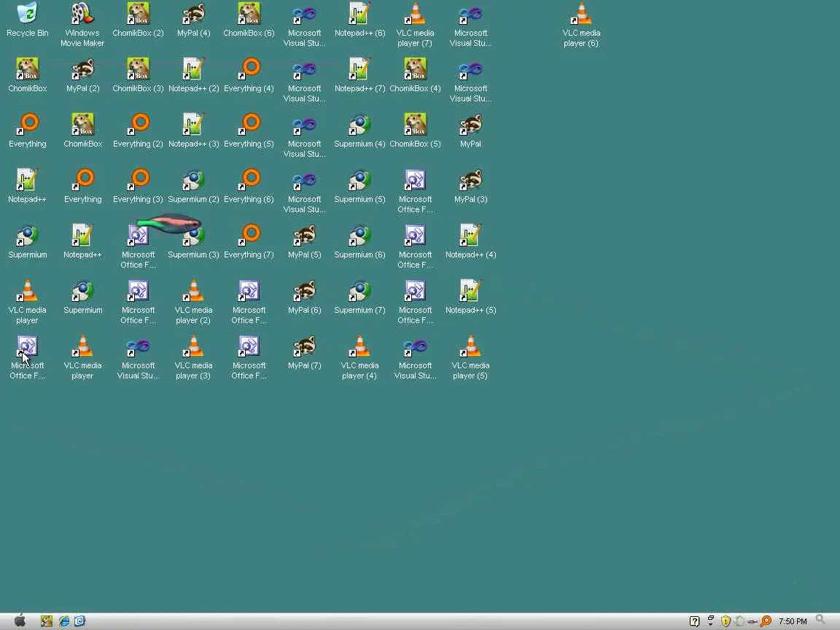Click the question mark tray icon
The height and width of the screenshot is (630, 840).
(694, 621)
